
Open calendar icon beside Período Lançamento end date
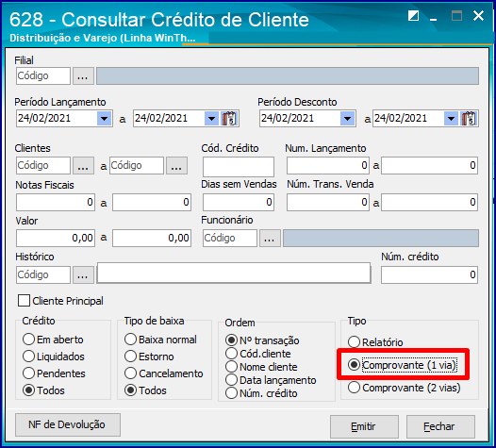pos(229,119)
